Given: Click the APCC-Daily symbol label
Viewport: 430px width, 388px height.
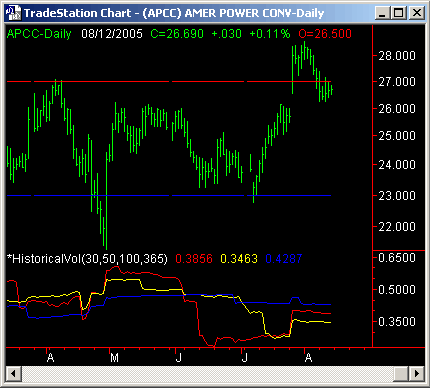Looking at the screenshot, I should [39, 34].
